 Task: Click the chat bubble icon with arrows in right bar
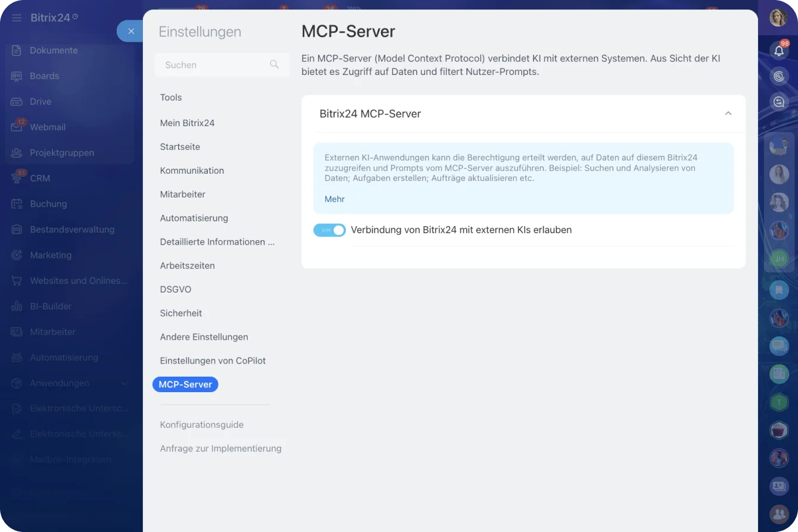(778, 102)
